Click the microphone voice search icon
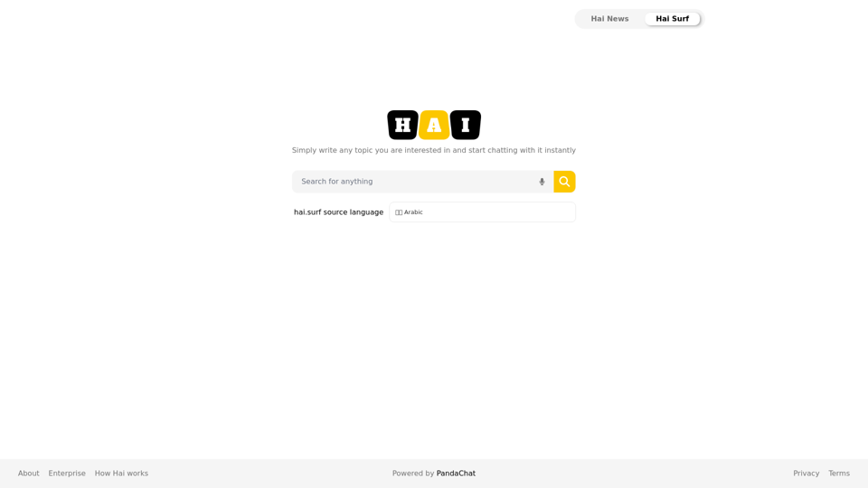868x488 pixels. [542, 182]
